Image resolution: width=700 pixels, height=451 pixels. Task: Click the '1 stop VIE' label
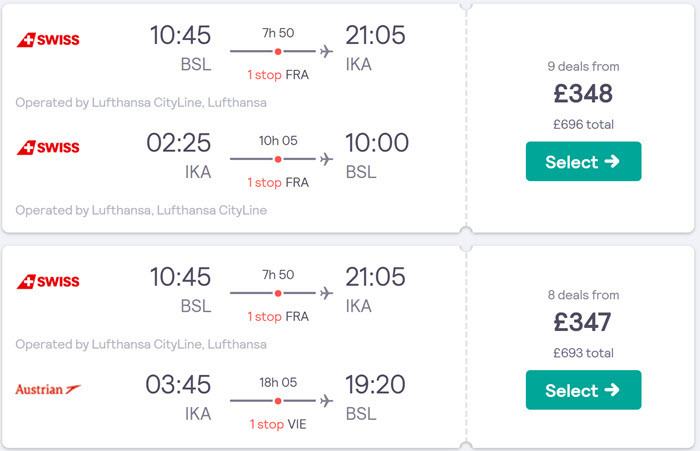click(x=278, y=424)
